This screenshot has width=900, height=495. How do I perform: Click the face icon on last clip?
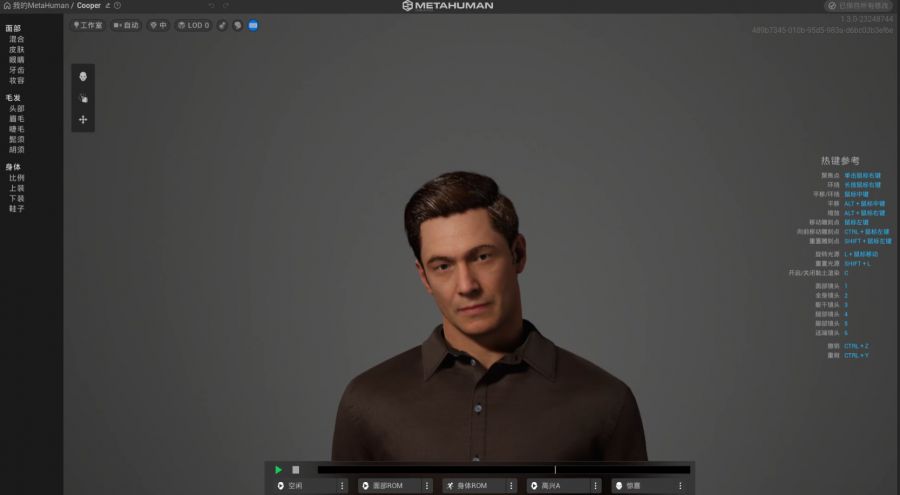619,486
